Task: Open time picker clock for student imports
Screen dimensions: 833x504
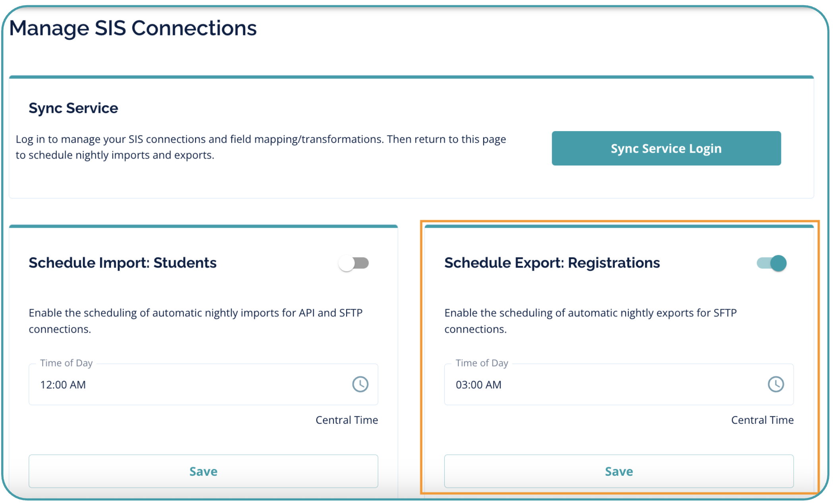Action: [360, 384]
